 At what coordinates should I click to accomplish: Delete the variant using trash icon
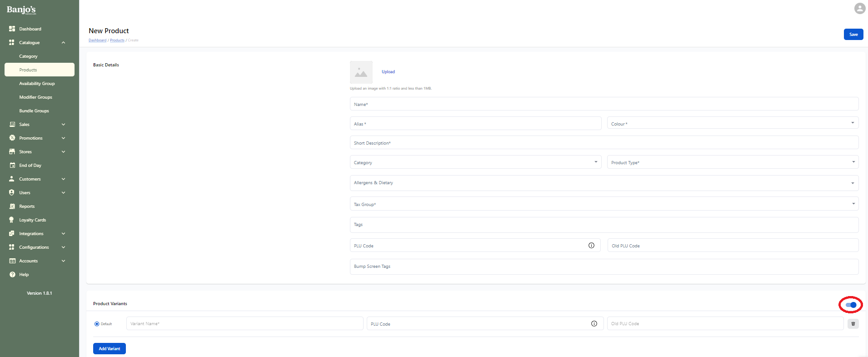[853, 324]
